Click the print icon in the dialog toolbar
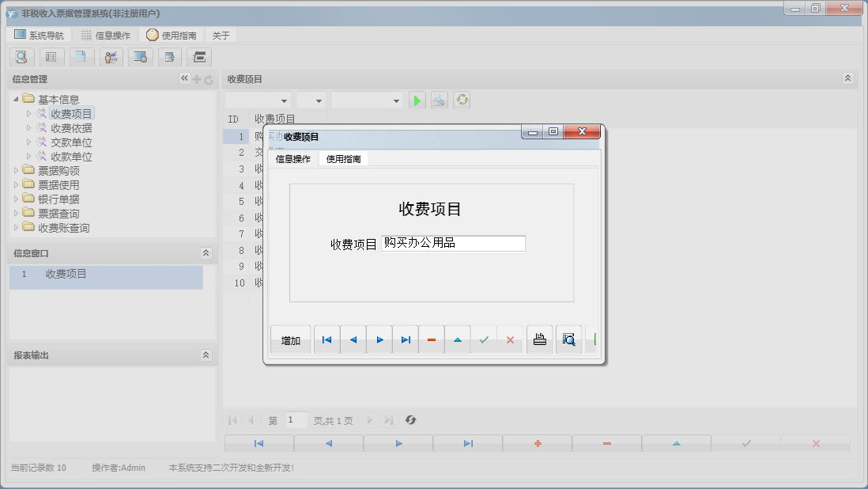The width and height of the screenshot is (868, 489). (539, 339)
